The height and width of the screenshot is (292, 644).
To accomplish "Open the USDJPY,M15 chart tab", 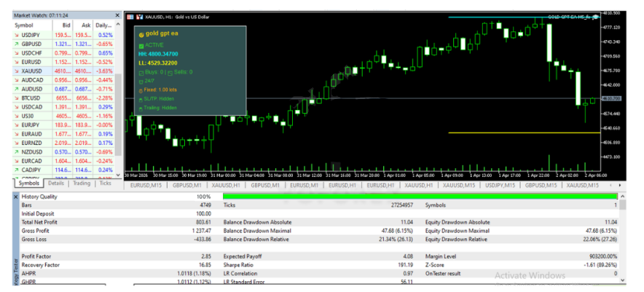I will pos(500,186).
